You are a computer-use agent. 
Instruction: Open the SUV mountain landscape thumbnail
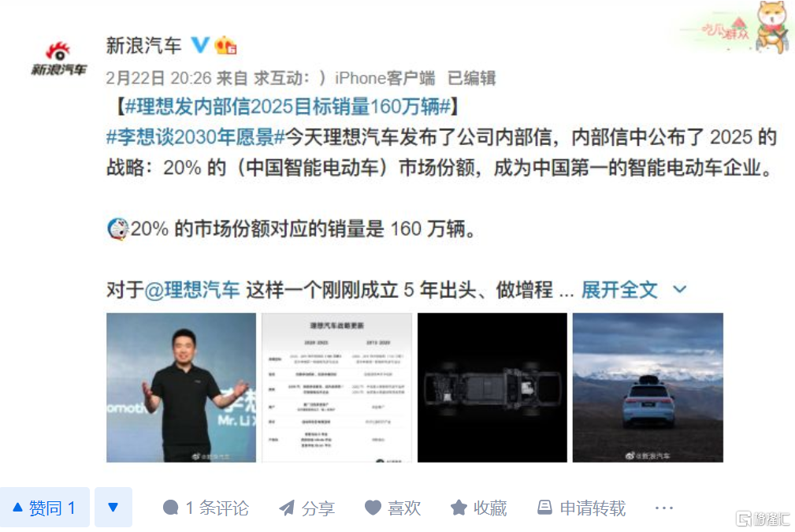(x=648, y=388)
